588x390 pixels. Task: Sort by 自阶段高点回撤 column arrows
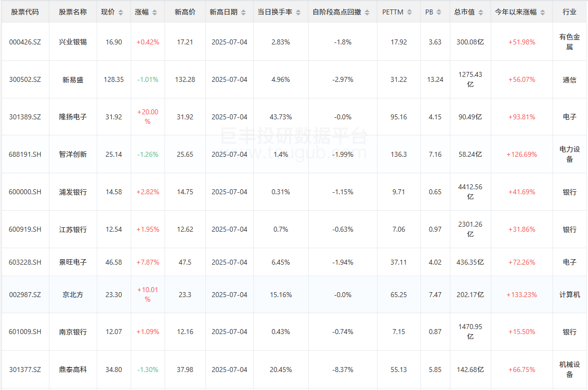click(x=367, y=12)
